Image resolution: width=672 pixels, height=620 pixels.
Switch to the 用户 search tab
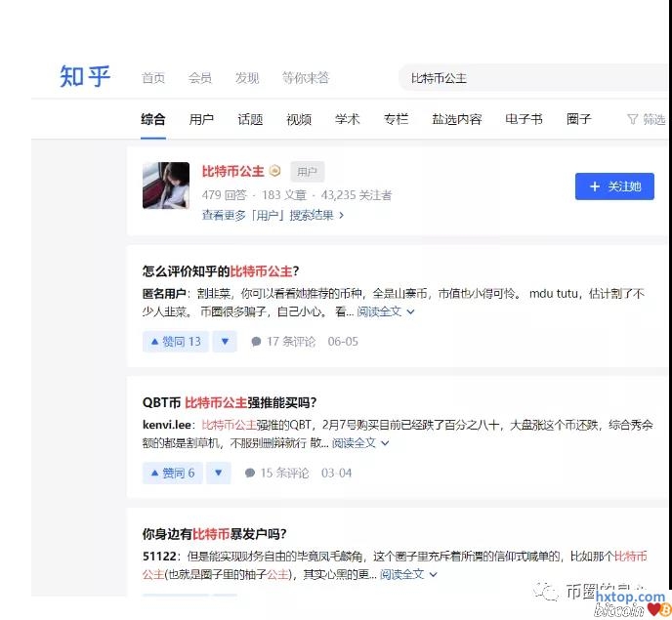201,119
